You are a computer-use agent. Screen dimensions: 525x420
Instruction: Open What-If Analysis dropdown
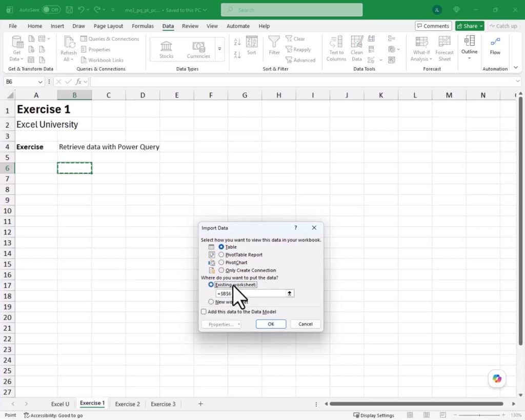pyautogui.click(x=421, y=49)
